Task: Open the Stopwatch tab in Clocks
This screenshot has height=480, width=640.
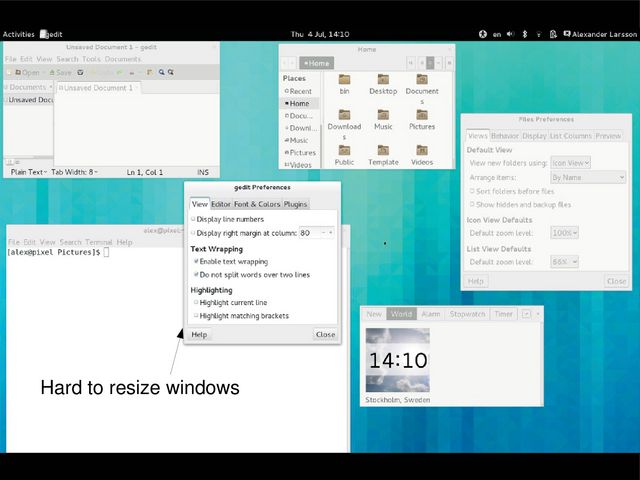Action: tap(467, 314)
